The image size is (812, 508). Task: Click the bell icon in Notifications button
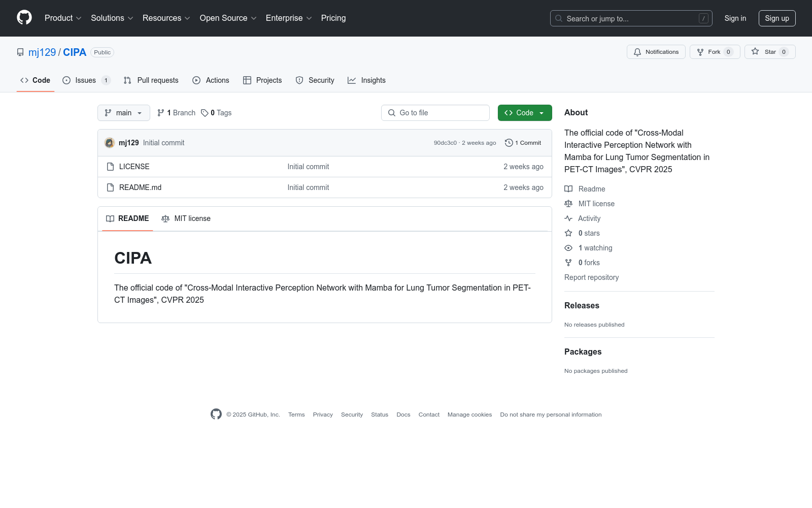637,52
